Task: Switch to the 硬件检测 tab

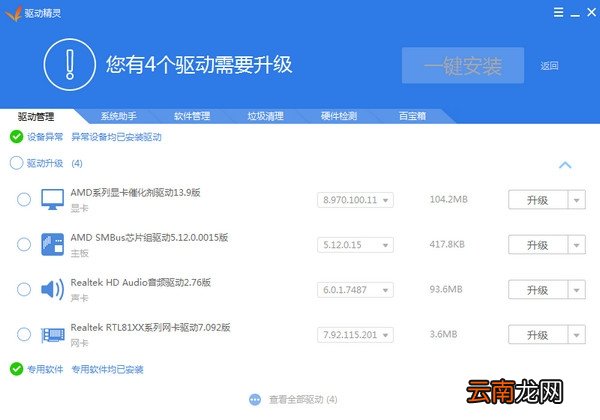Action: [x=339, y=116]
